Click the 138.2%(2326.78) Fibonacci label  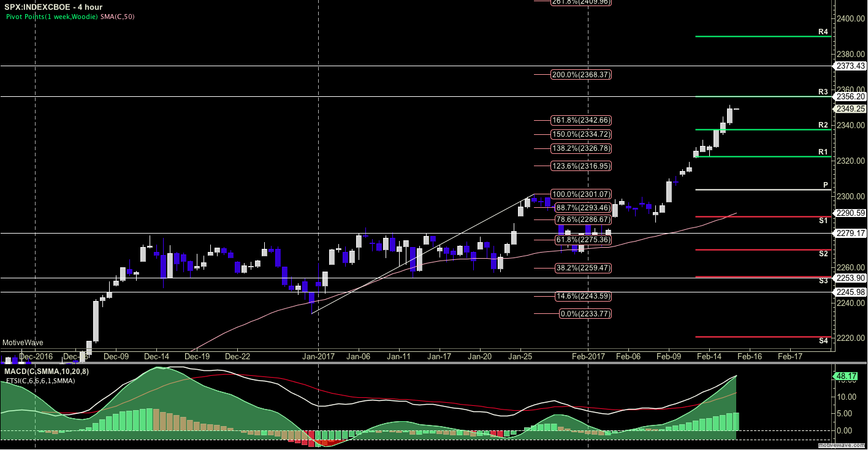pyautogui.click(x=581, y=148)
